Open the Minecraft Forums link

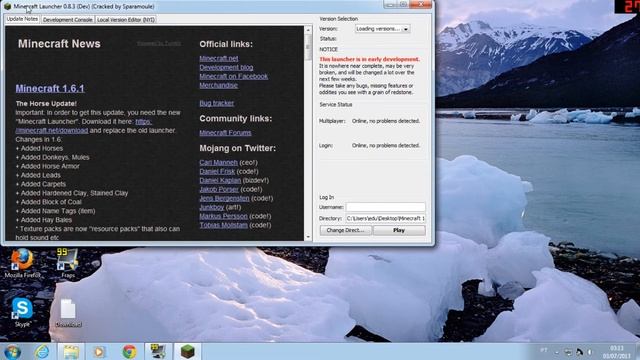(x=225, y=133)
